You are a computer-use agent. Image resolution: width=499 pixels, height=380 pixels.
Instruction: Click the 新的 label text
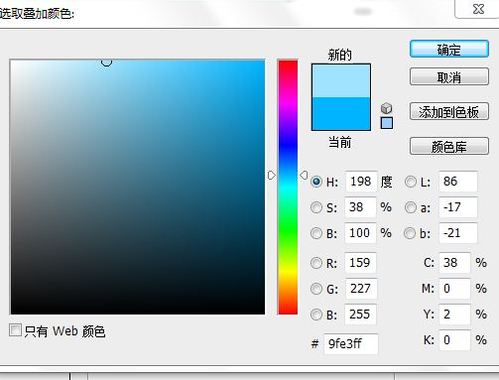340,54
